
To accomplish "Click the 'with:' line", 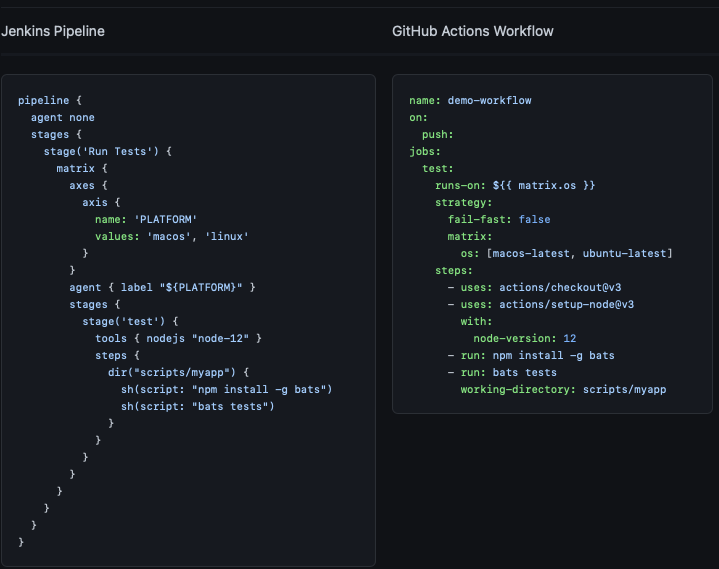I will (x=476, y=321).
